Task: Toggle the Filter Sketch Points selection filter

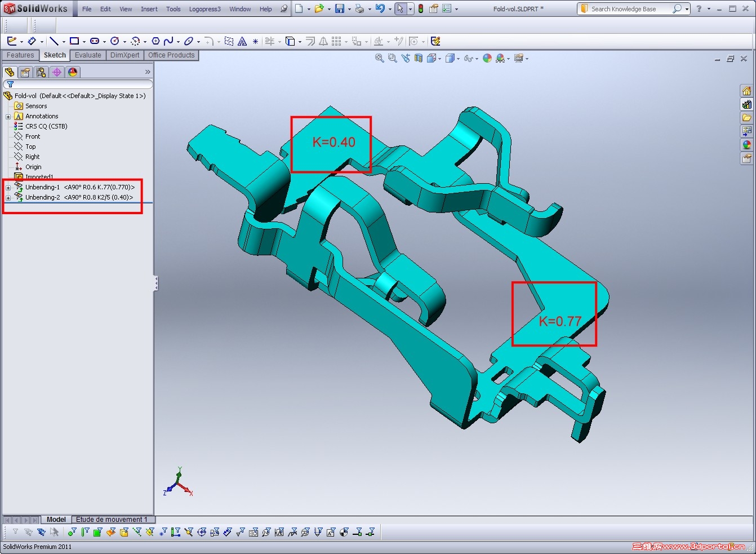Action: pyautogui.click(x=163, y=532)
